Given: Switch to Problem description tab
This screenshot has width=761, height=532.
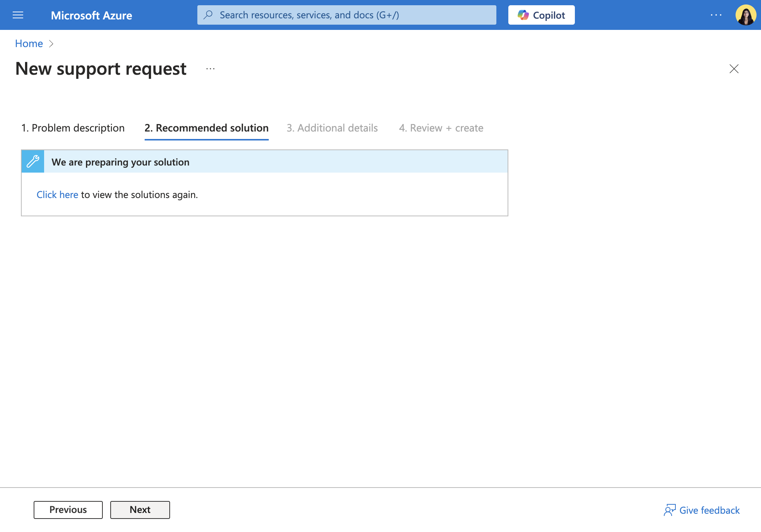Looking at the screenshot, I should coord(73,128).
